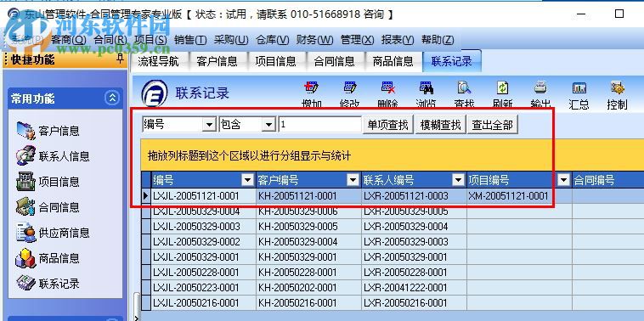Open 联系人信息 in the sidebar

(53, 156)
